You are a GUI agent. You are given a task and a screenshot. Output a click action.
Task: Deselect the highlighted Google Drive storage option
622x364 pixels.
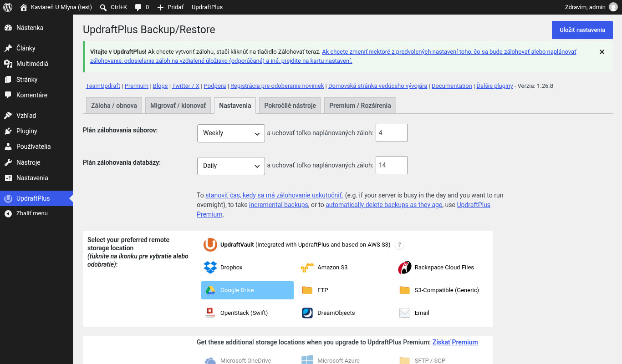pyautogui.click(x=247, y=290)
